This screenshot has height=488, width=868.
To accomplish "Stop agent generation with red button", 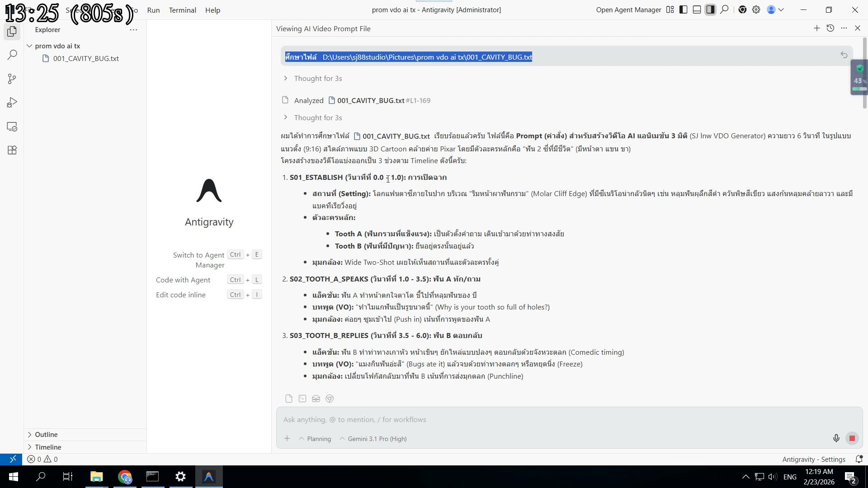I will point(852,438).
